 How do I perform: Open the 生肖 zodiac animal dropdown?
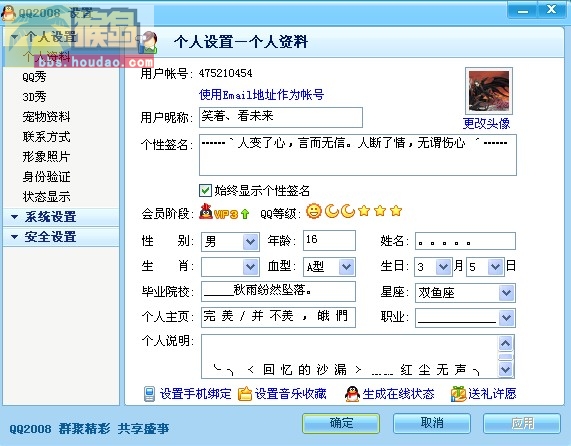pos(250,267)
